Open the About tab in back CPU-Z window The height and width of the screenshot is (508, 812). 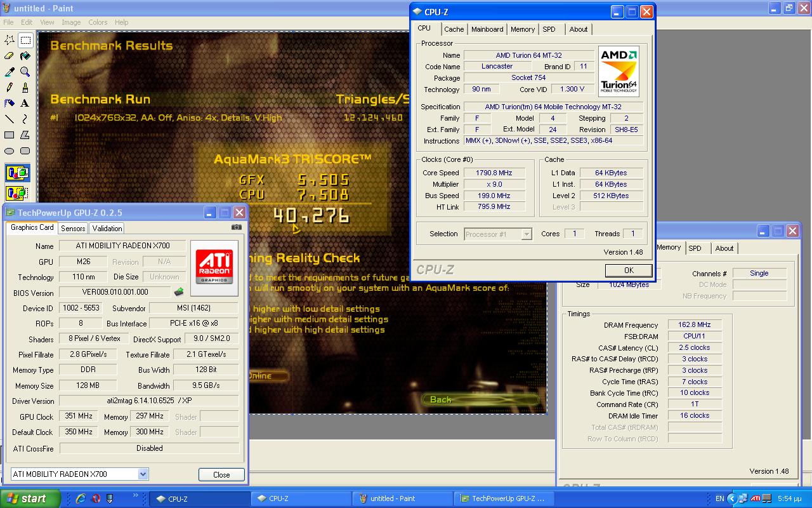724,248
